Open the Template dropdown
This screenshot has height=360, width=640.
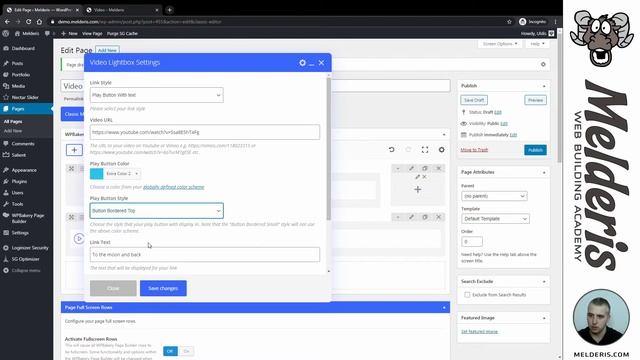[496, 219]
